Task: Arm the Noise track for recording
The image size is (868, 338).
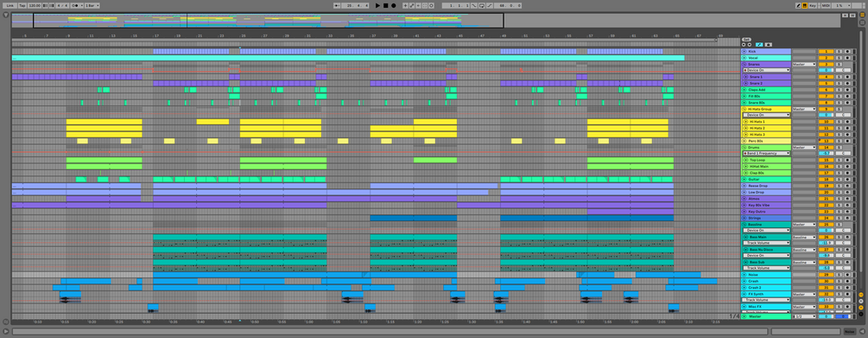Action: point(847,275)
